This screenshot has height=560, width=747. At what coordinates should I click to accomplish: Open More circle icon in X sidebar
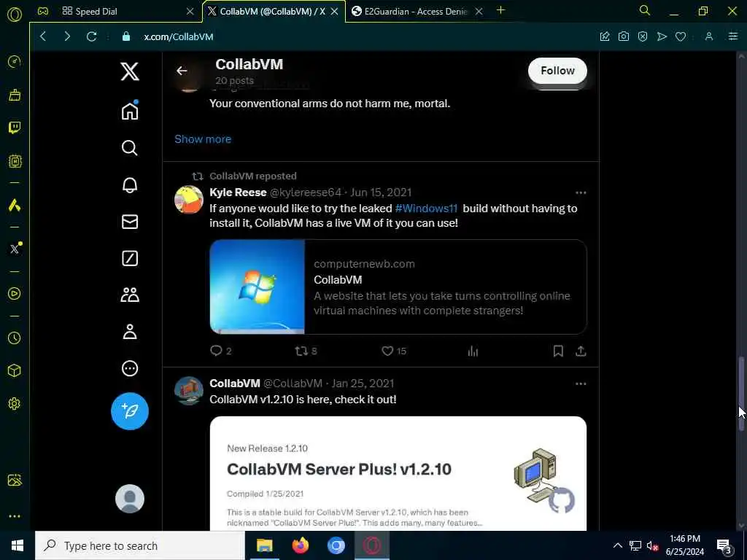pos(130,368)
